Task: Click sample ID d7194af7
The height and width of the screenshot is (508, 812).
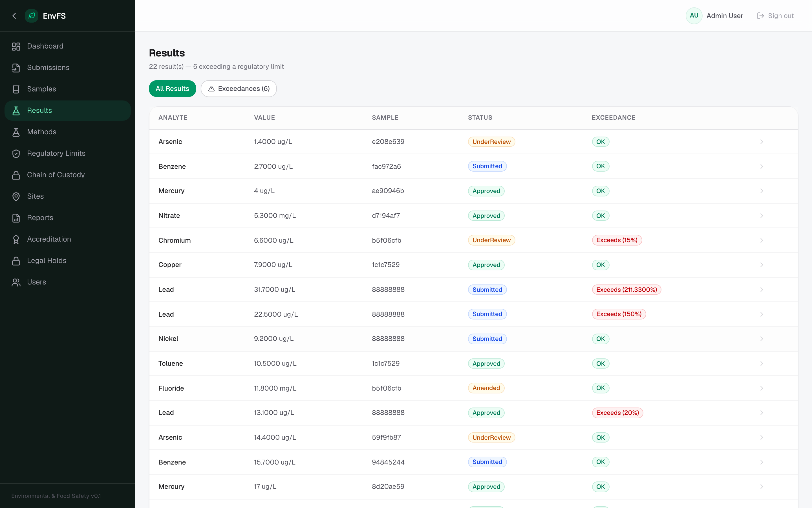Action: pos(386,216)
